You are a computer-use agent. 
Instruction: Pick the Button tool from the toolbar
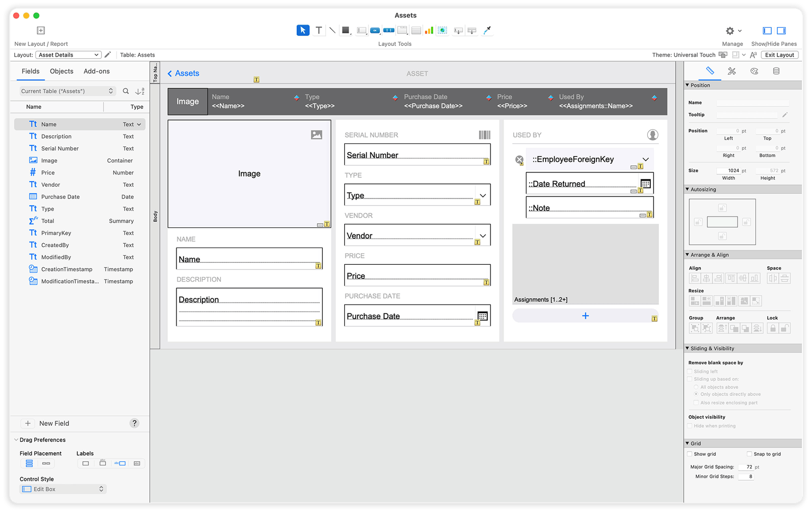point(375,30)
